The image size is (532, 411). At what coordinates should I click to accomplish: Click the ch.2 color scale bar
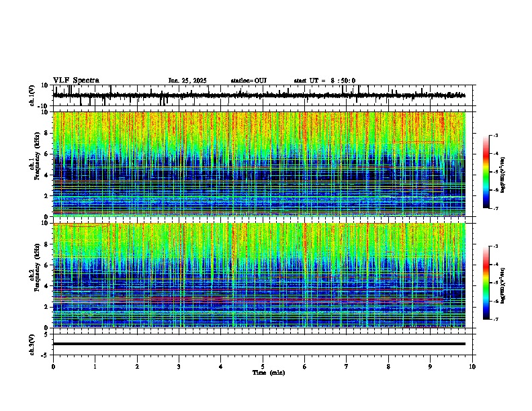coord(486,283)
